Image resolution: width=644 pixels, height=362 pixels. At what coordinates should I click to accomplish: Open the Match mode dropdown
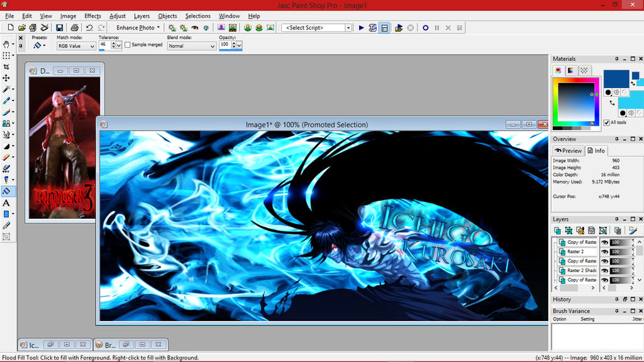pyautogui.click(x=76, y=46)
